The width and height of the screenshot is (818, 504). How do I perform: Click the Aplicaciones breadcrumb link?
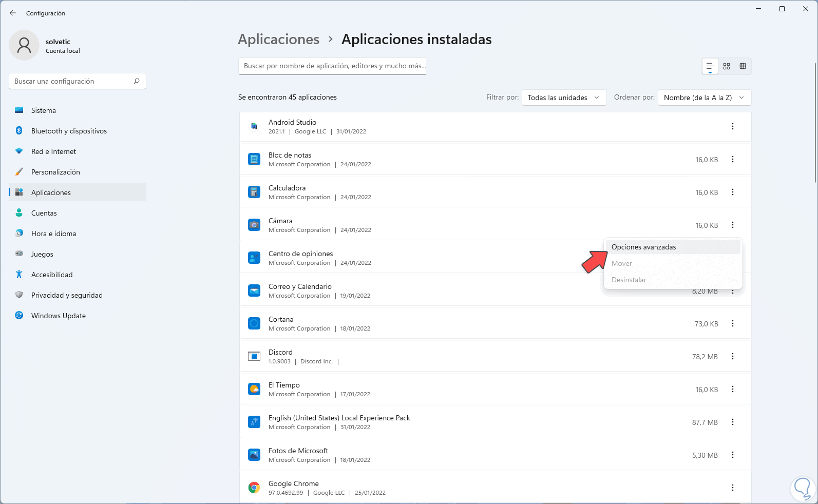click(x=279, y=40)
